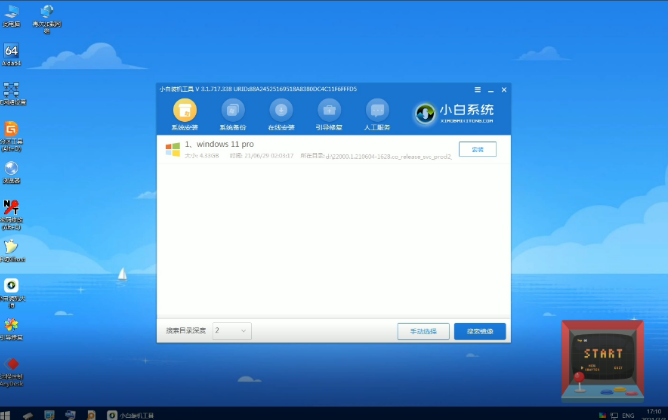
Task: Click the 小白系统 logo
Action: pos(455,112)
